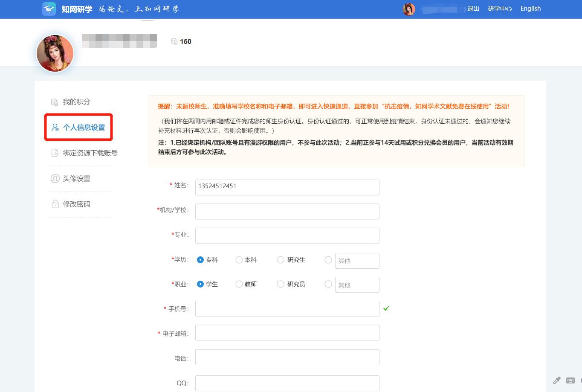Select 研究员 occupation radio button
Viewport: 582px width, 392px height.
[281, 284]
